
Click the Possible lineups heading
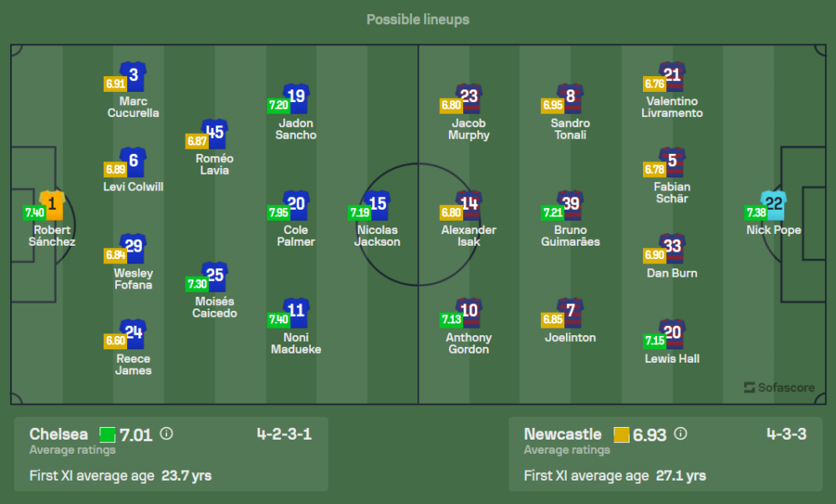pyautogui.click(x=418, y=19)
